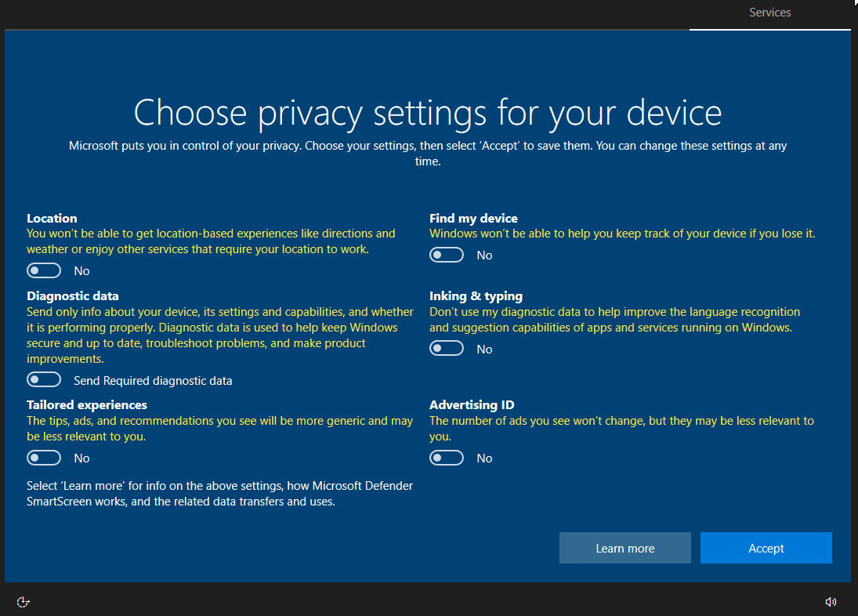The width and height of the screenshot is (858, 616).
Task: Click the 'No' label beside Location toggle
Action: coord(81,271)
